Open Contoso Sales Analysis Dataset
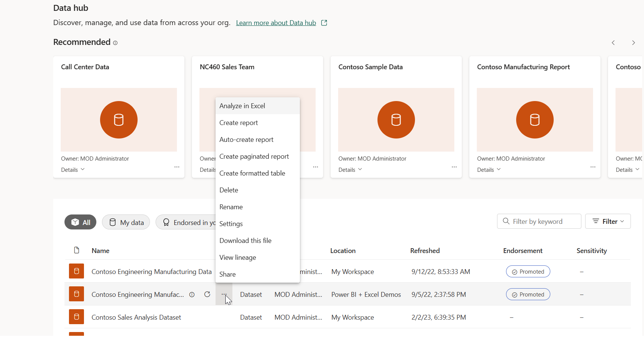644x341 pixels. (x=136, y=317)
